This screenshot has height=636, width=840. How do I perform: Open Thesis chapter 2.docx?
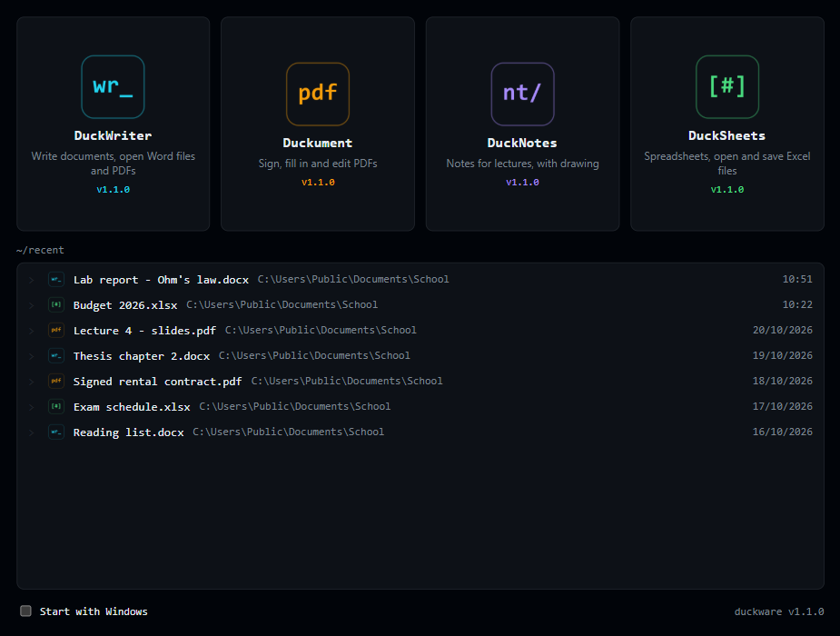pos(142,356)
